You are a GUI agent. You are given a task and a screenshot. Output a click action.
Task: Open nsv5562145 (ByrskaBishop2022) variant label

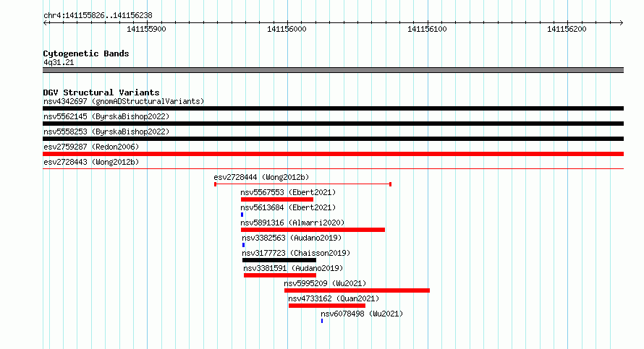click(x=106, y=116)
